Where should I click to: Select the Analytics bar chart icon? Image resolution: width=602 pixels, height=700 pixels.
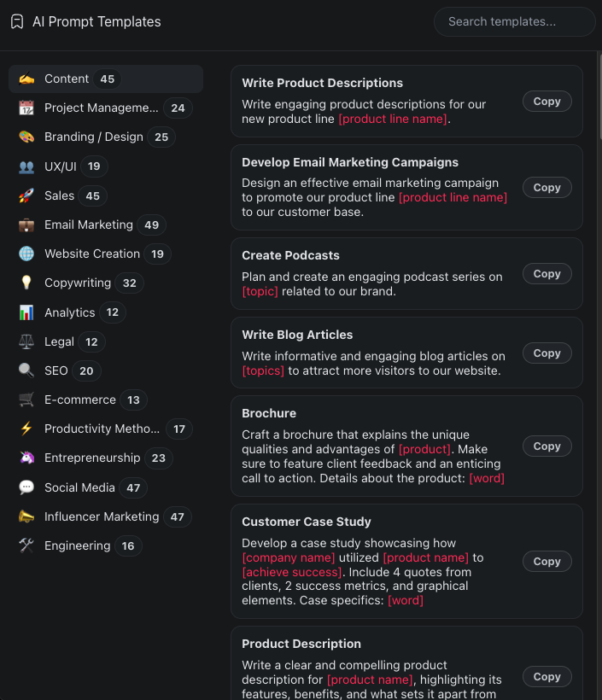click(26, 312)
